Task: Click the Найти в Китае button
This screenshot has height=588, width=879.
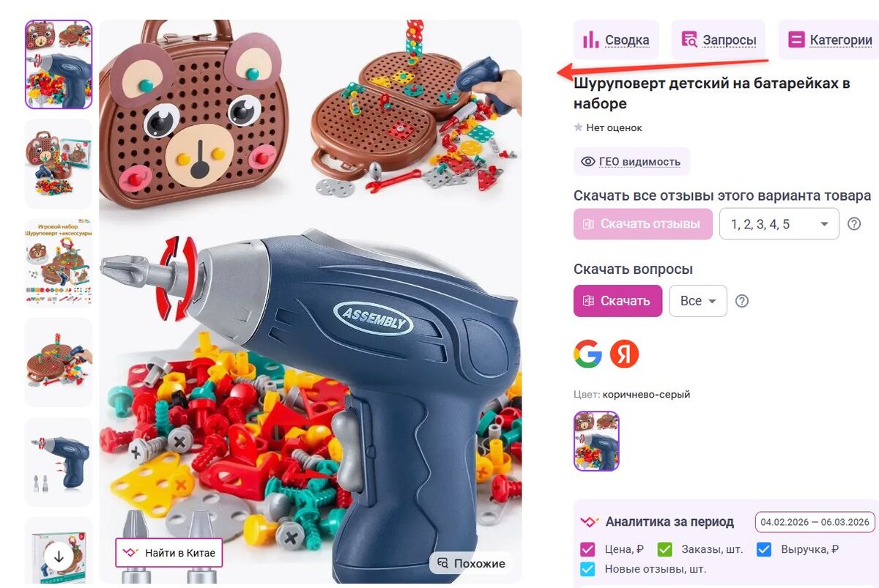Action: pos(168,553)
